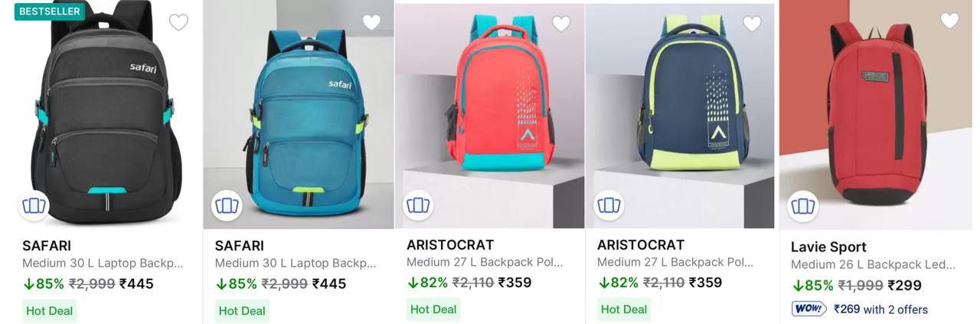
Task: Open the blue Safari backpack image
Action: tap(299, 115)
